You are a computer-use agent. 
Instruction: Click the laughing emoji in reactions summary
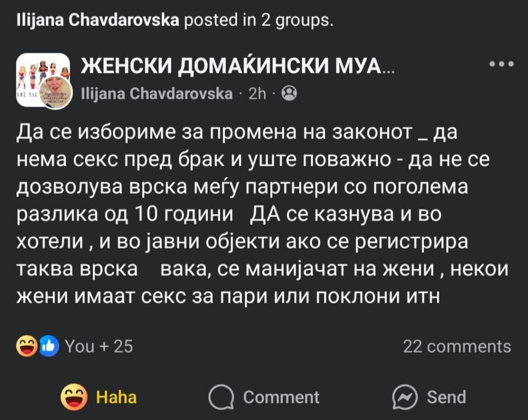point(26,346)
